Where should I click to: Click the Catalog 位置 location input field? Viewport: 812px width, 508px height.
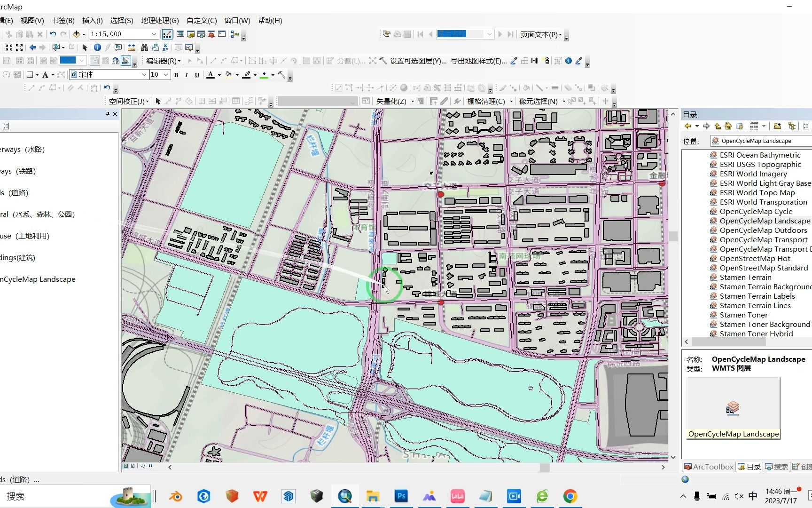(761, 141)
